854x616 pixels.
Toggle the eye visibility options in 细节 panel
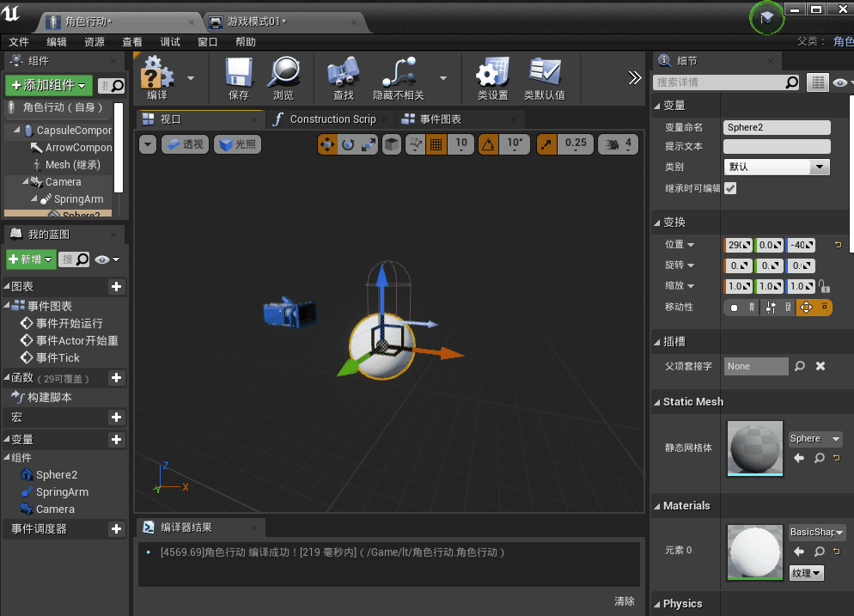click(x=840, y=82)
